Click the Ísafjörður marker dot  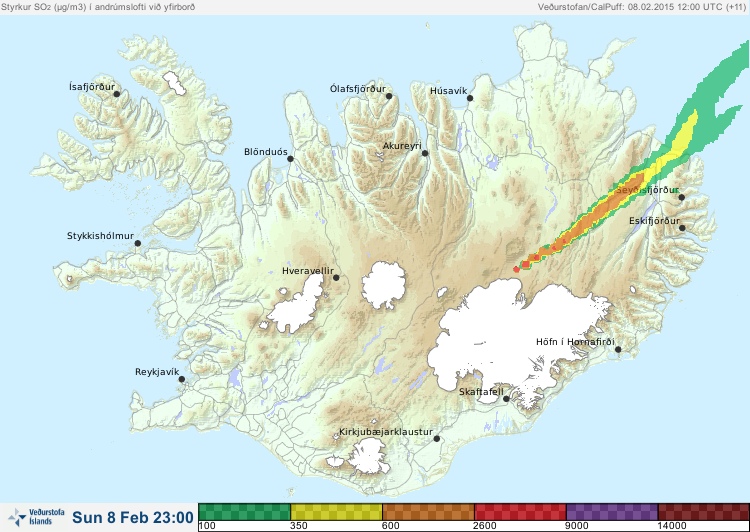(116, 94)
